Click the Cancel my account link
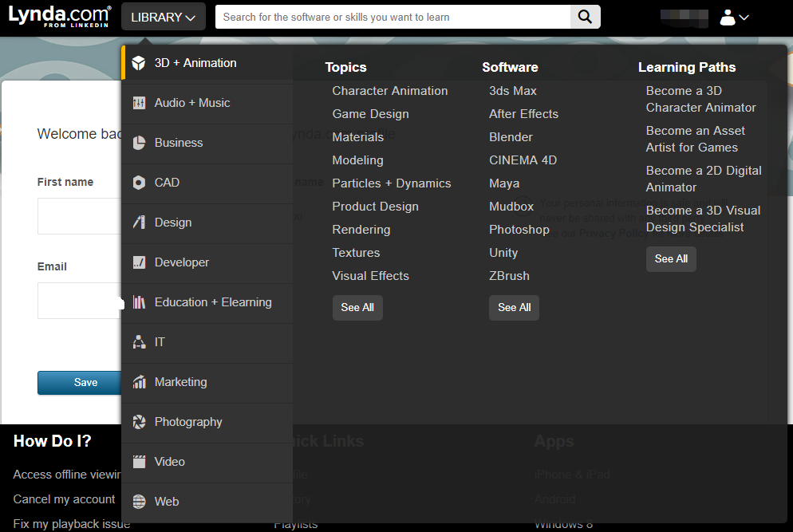The image size is (793, 532). [x=65, y=499]
